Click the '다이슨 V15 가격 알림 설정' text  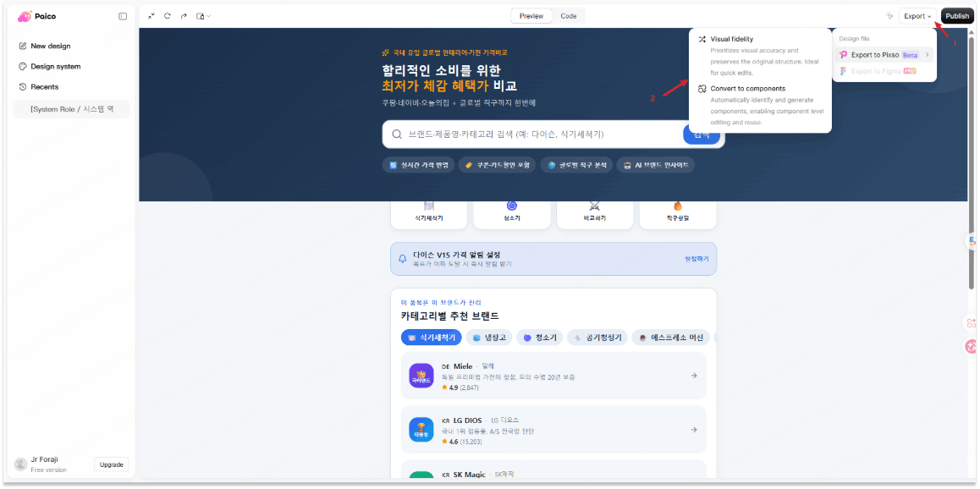point(457,255)
